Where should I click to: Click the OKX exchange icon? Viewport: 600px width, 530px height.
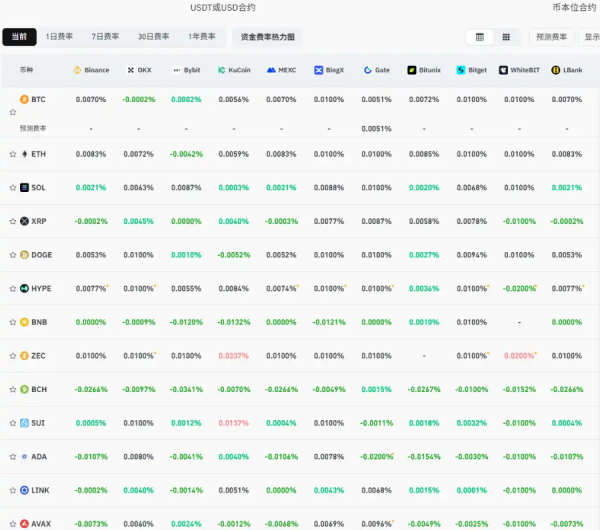point(130,71)
